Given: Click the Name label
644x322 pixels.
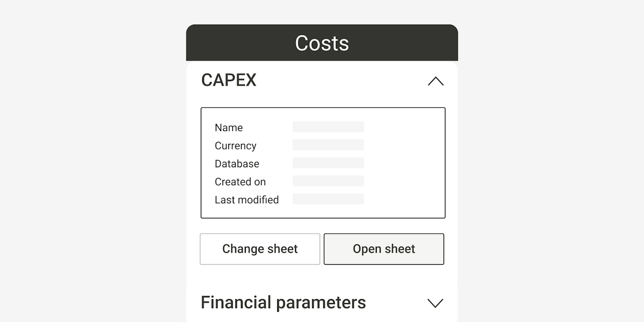Looking at the screenshot, I should [x=229, y=128].
